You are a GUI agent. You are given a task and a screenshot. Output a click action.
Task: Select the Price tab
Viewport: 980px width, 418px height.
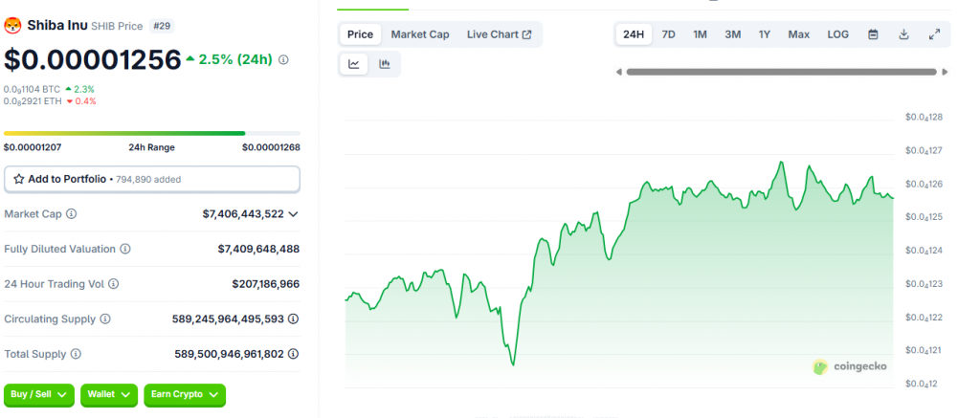[360, 34]
